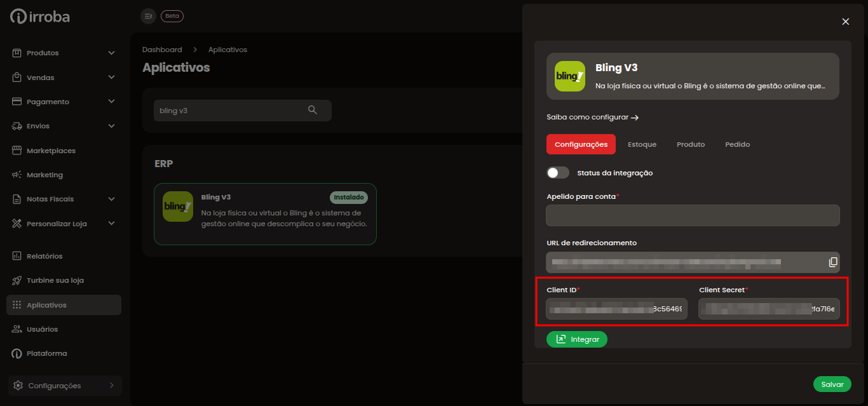This screenshot has width=868, height=406.
Task: Click the Bling logo in side panel
Action: point(570,76)
